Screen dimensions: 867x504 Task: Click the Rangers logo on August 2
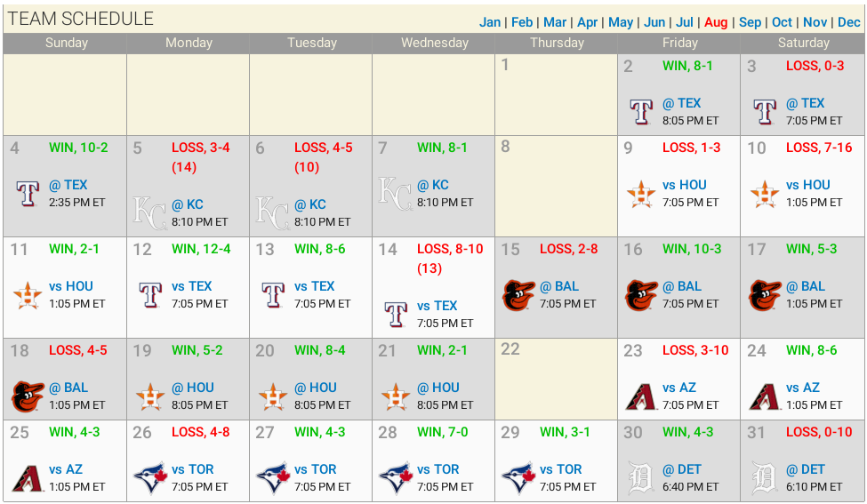pyautogui.click(x=641, y=111)
